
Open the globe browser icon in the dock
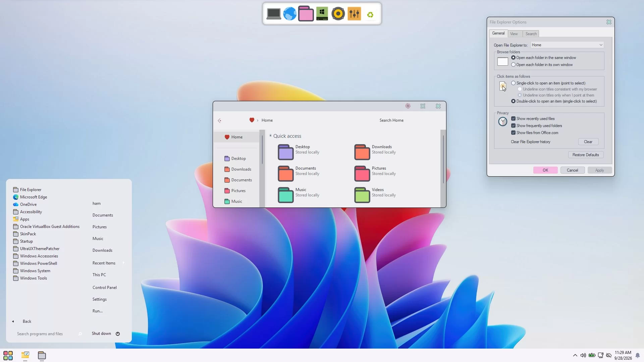tap(290, 14)
